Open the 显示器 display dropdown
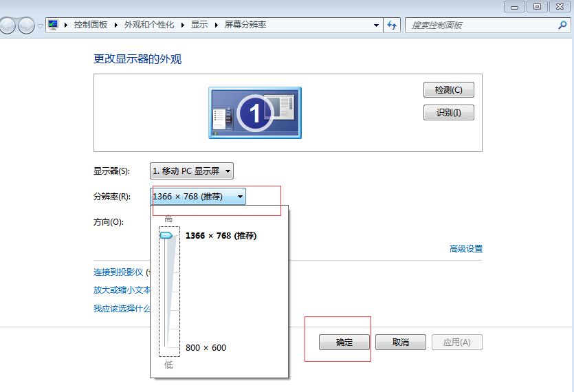Image resolution: width=574 pixels, height=392 pixels. [192, 171]
